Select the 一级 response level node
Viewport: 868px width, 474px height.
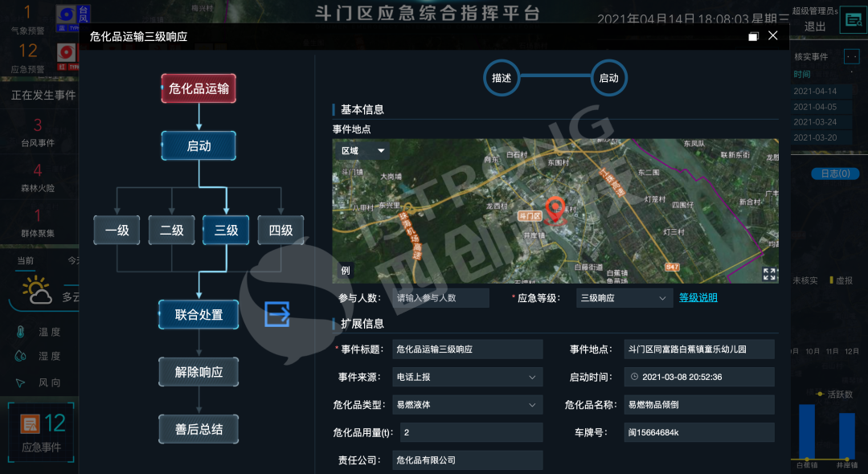point(117,231)
